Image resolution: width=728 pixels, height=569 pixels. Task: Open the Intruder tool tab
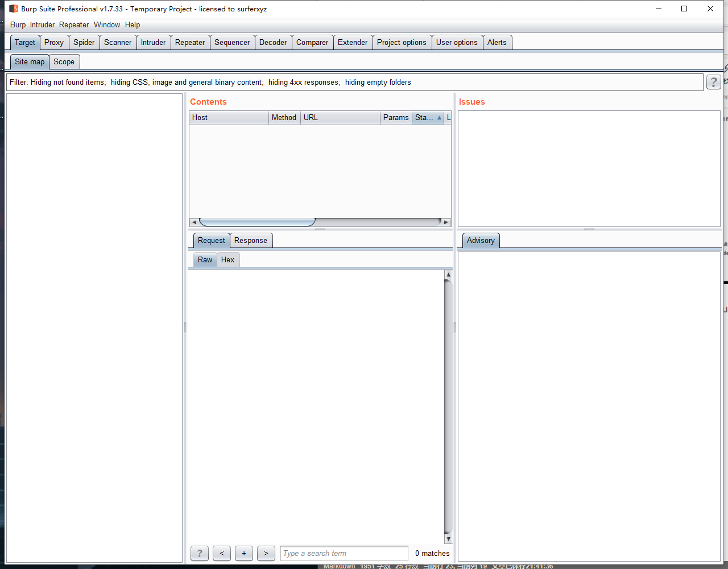pos(153,43)
